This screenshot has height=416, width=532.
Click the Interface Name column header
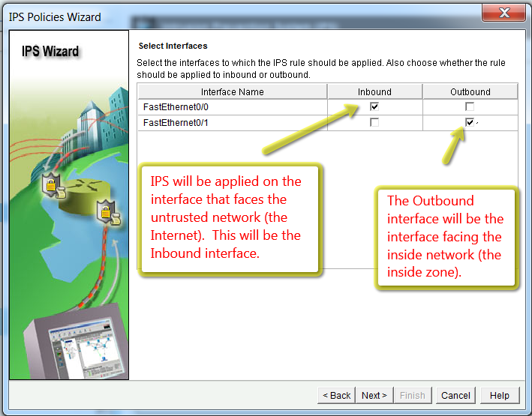(232, 91)
